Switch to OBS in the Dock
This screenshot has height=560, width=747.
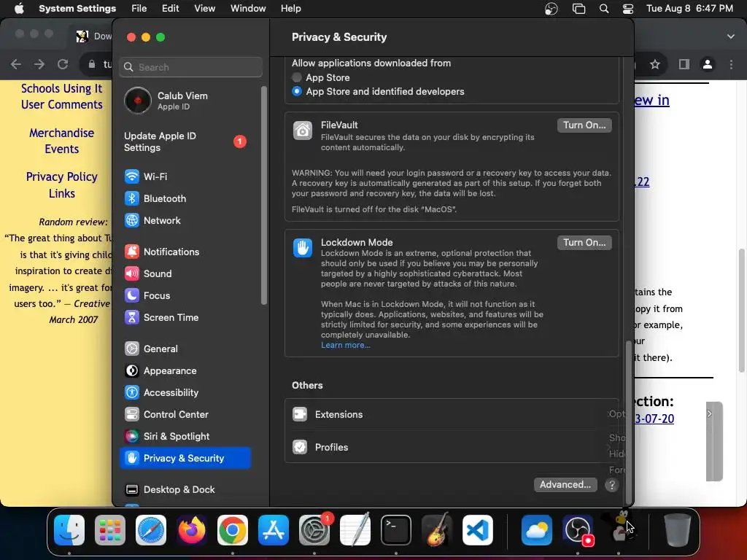[x=578, y=530]
